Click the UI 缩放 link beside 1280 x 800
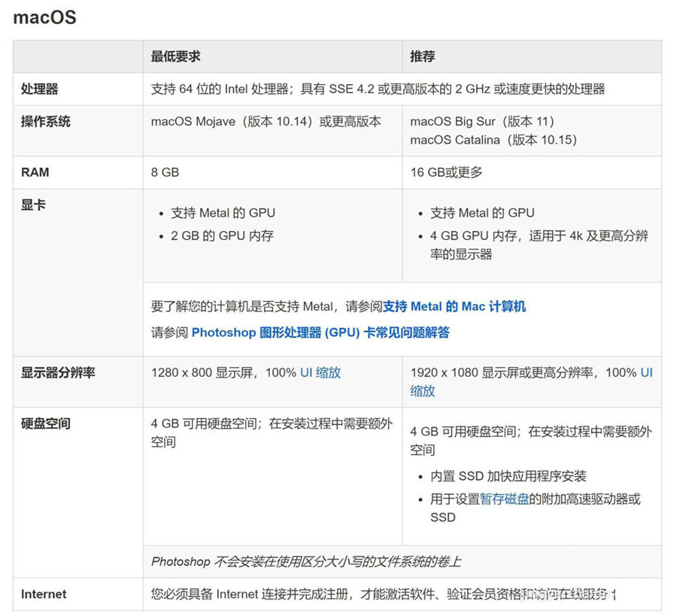This screenshot has width=677, height=616. [320, 372]
